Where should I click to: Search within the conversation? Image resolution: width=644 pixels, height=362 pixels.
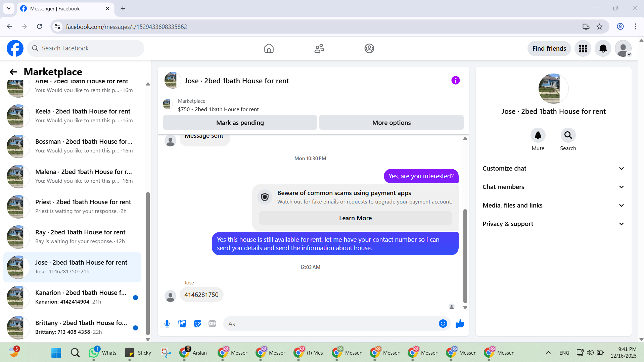coord(568,135)
